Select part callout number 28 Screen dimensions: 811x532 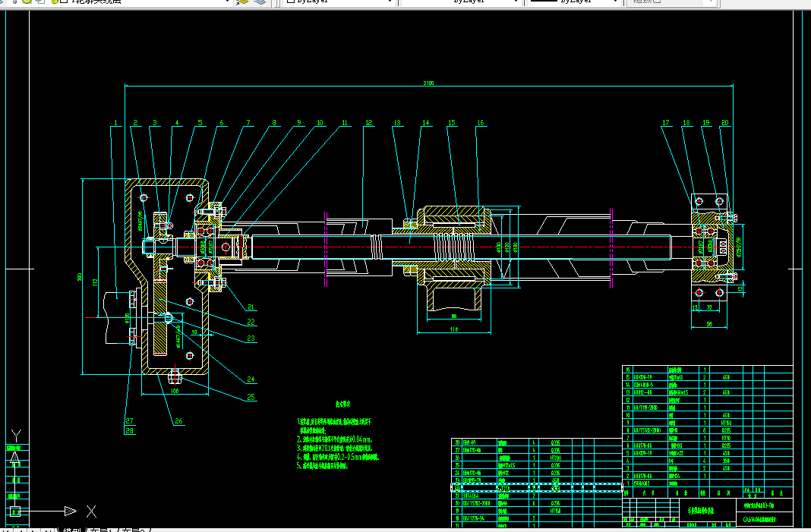coord(129,430)
